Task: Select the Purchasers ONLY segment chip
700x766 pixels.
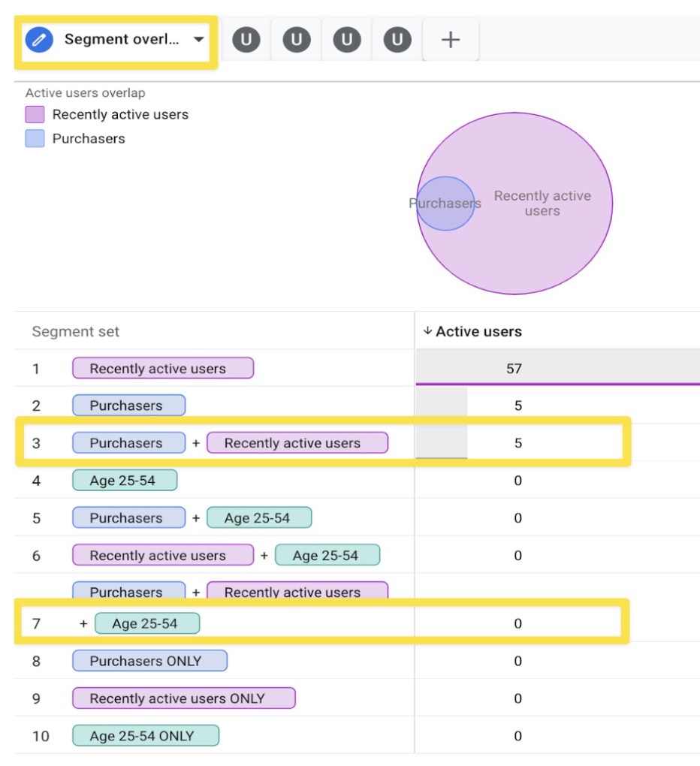Action: 150,661
